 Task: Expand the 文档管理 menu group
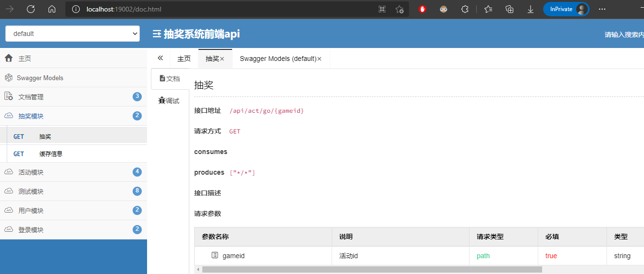click(74, 96)
